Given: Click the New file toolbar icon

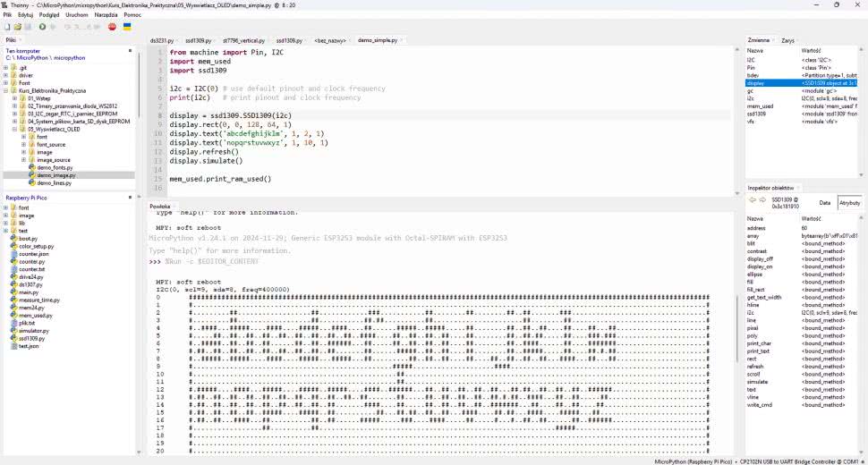Looking at the screenshot, I should 6,27.
